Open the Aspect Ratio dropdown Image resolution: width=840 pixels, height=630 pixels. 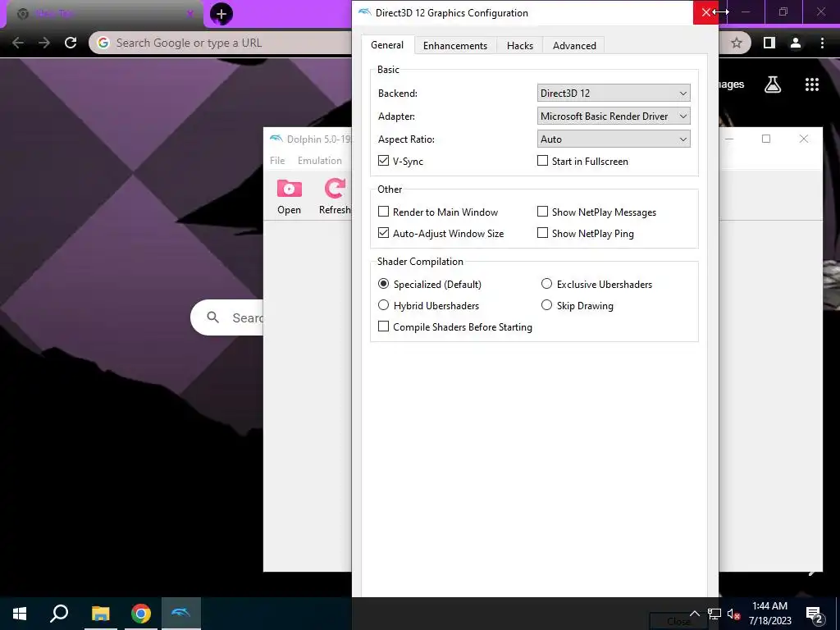(614, 139)
